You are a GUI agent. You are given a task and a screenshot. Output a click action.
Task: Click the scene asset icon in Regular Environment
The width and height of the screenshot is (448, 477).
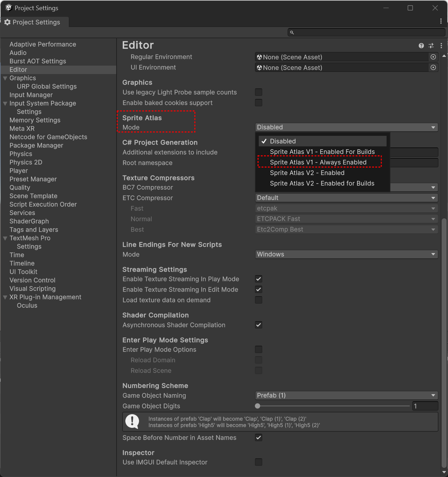click(x=259, y=57)
